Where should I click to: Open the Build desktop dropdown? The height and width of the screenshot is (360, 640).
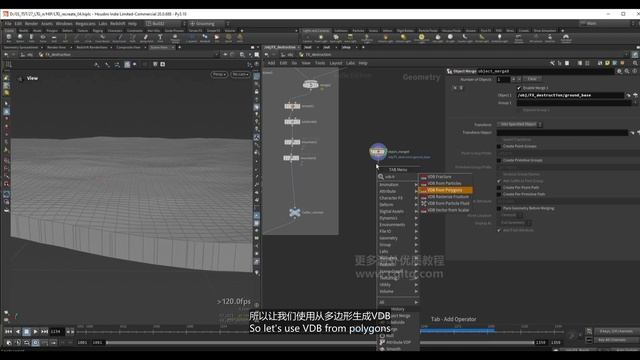click(166, 24)
